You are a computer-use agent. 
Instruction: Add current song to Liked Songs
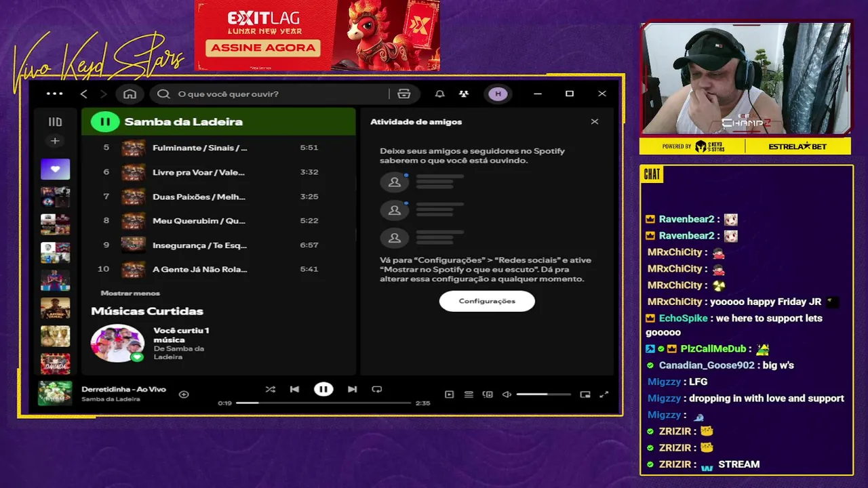pyautogui.click(x=184, y=394)
